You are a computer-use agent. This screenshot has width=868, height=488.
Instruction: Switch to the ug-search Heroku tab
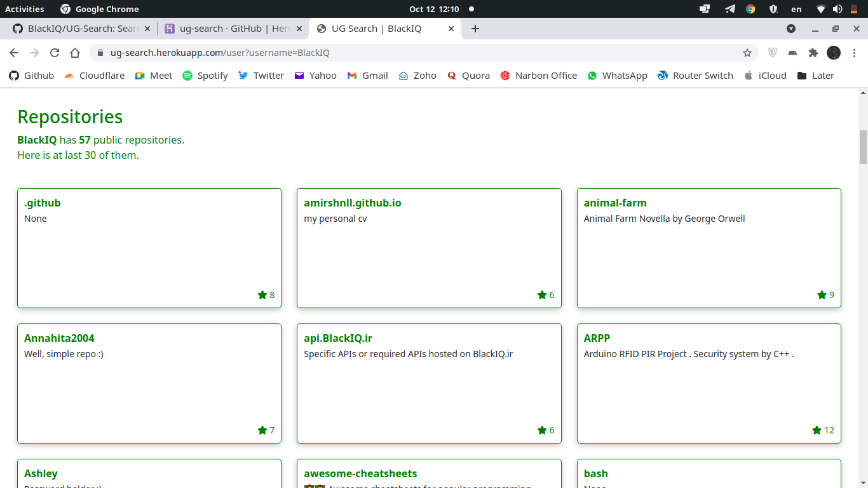[233, 29]
